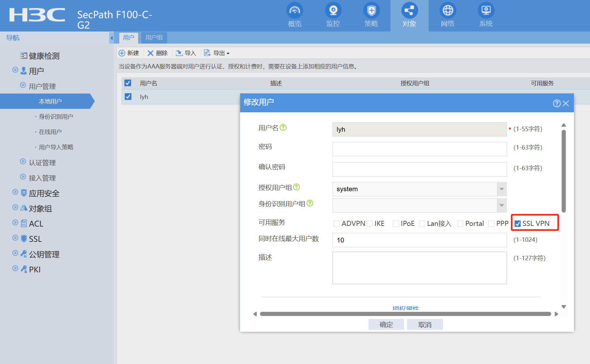Switch to the 用户 tab
The height and width of the screenshot is (364, 590).
[x=129, y=38]
